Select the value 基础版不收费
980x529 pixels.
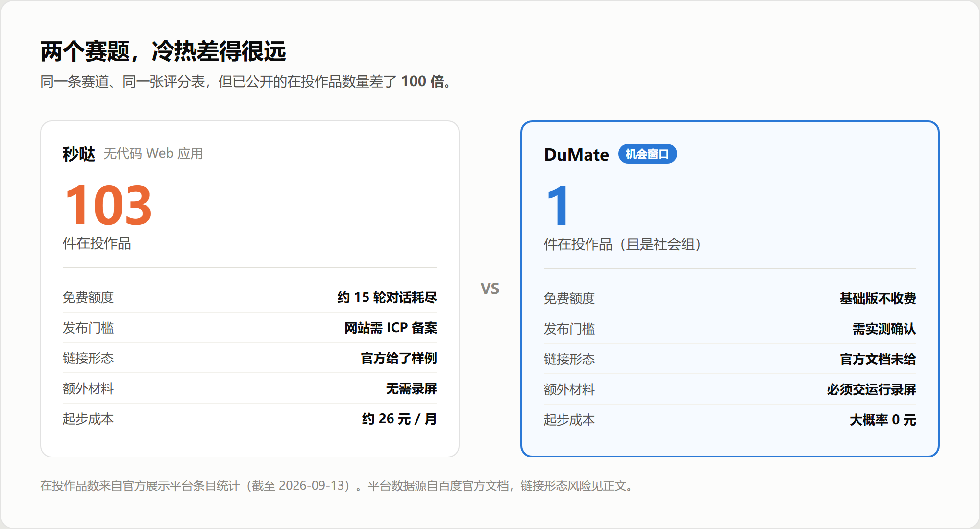click(x=878, y=298)
